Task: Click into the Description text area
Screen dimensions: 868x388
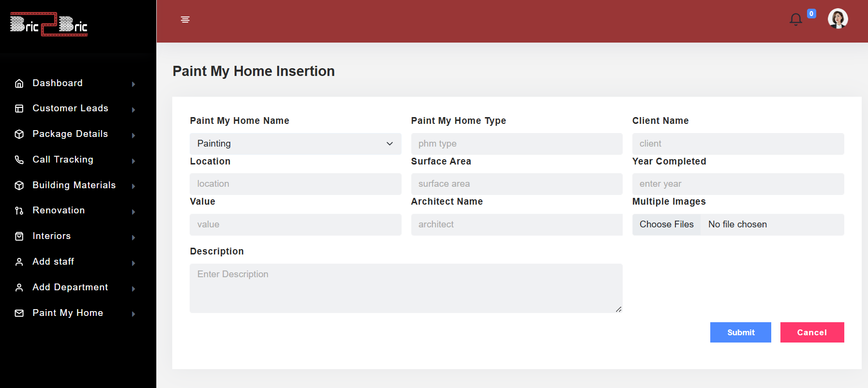Action: click(406, 288)
